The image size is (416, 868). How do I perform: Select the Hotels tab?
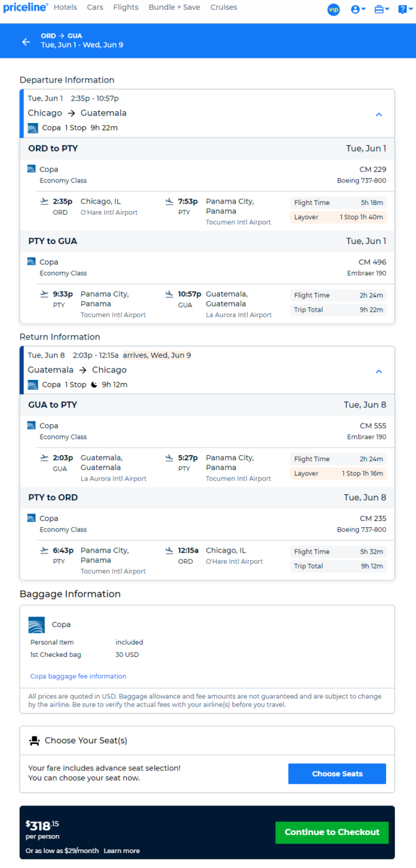(x=65, y=7)
